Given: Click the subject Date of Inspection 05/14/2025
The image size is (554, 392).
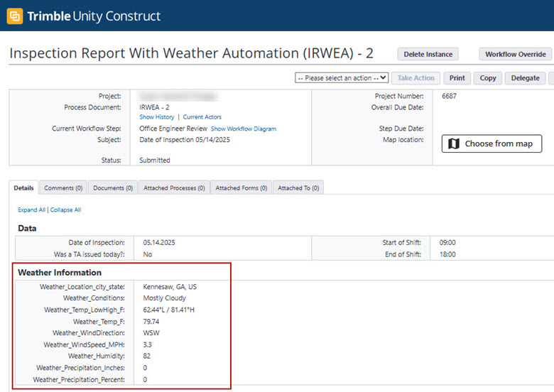Looking at the screenshot, I should point(185,140).
